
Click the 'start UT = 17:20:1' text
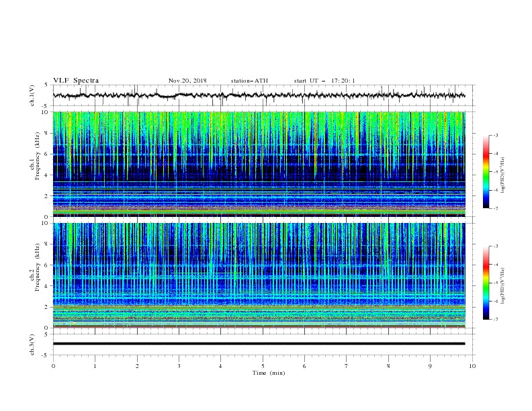coord(324,81)
